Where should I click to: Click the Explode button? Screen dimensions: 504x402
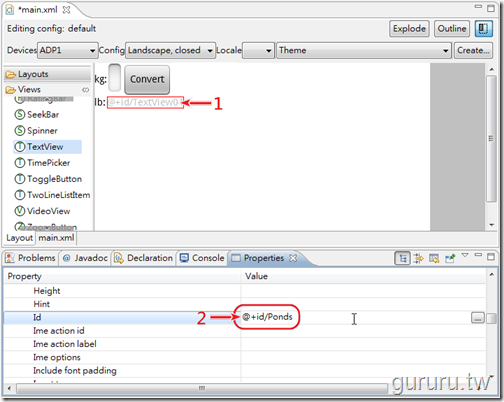tap(409, 29)
